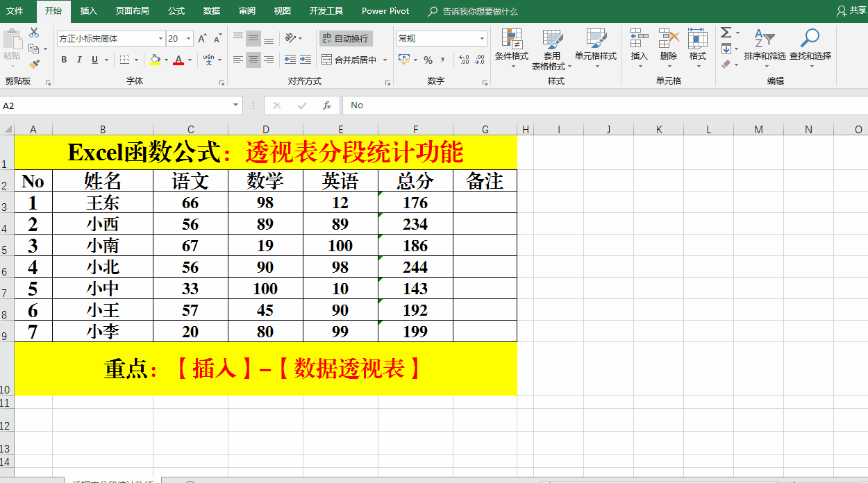Decrease cell indent
This screenshot has width=868, height=483.
point(290,60)
